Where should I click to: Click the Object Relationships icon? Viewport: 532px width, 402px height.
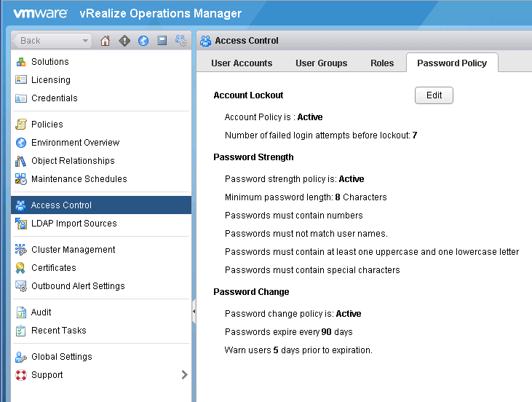tap(20, 161)
